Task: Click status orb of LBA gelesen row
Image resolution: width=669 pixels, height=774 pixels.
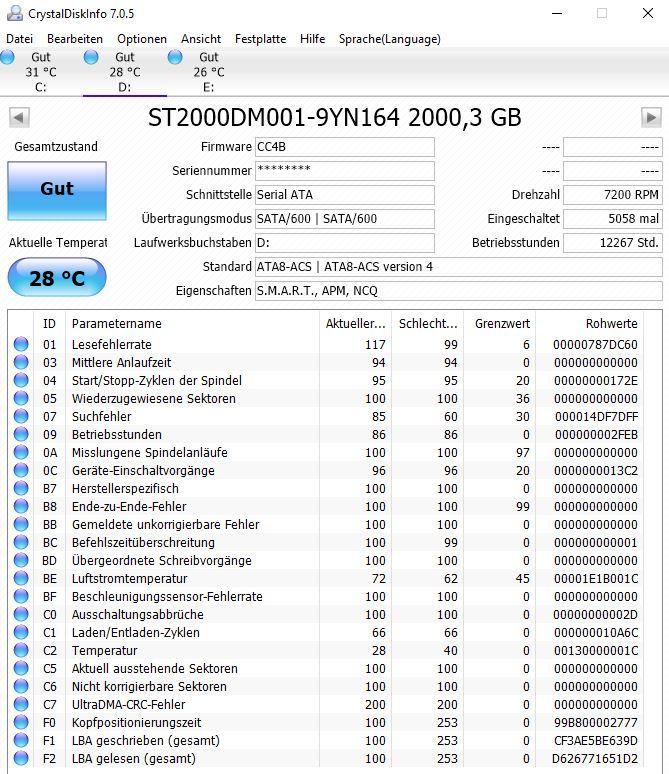Action: [21, 758]
